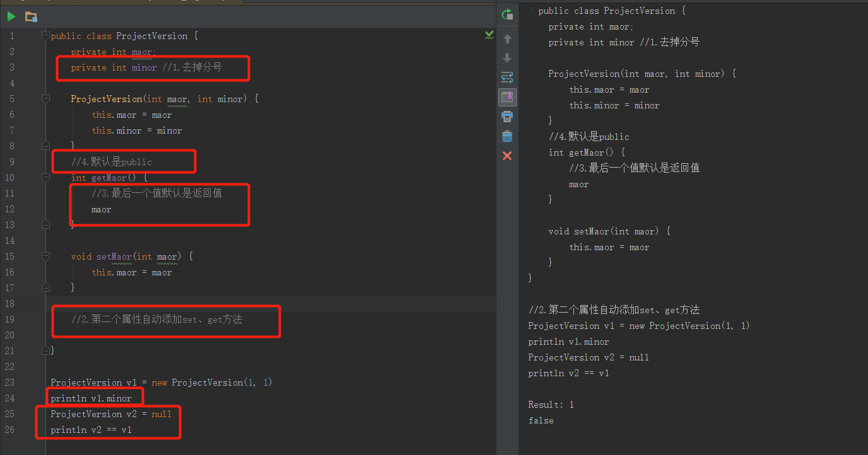
Task: Click line number 18 in the gutter
Action: coord(9,304)
